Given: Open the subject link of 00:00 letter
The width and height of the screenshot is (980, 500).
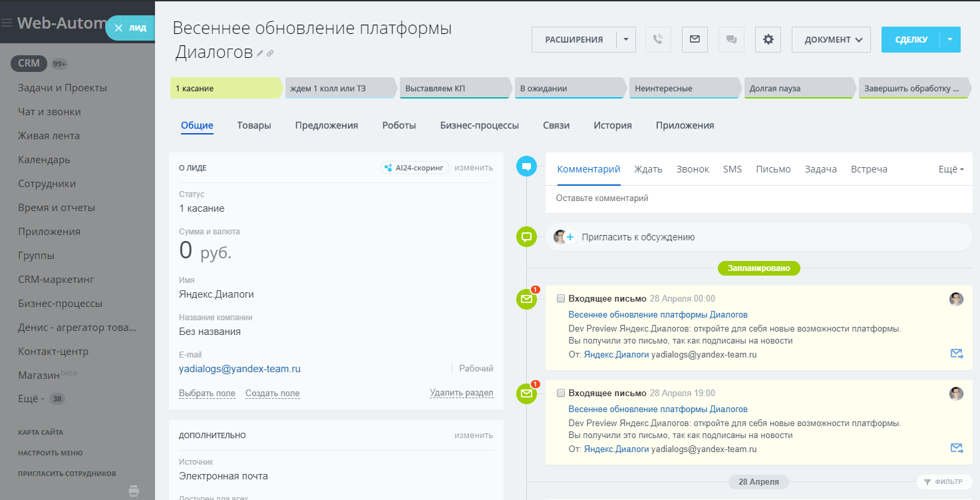Looking at the screenshot, I should 658,315.
